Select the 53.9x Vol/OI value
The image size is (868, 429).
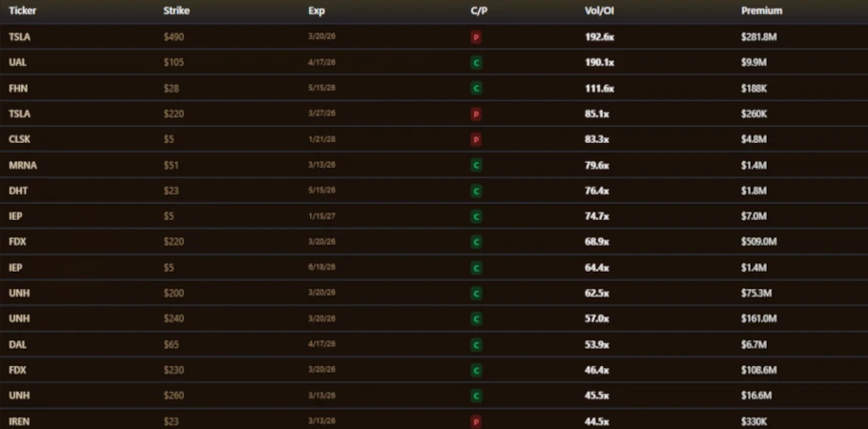point(597,345)
